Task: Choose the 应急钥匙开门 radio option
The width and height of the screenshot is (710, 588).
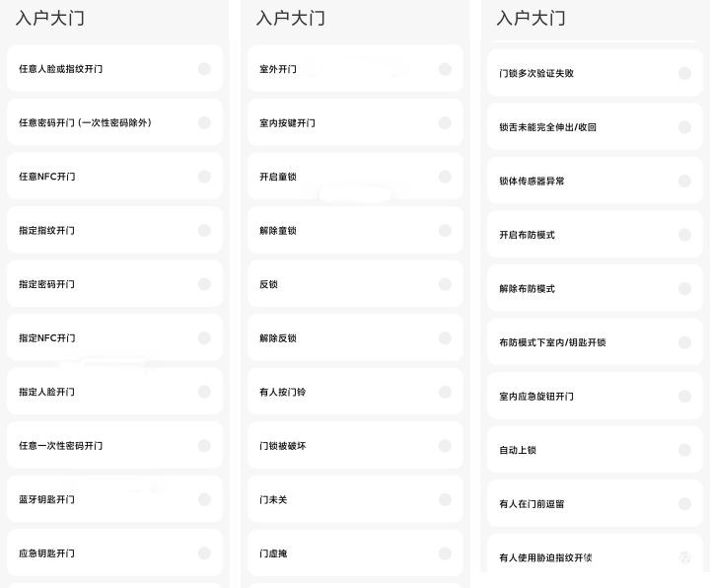Action: (x=204, y=553)
